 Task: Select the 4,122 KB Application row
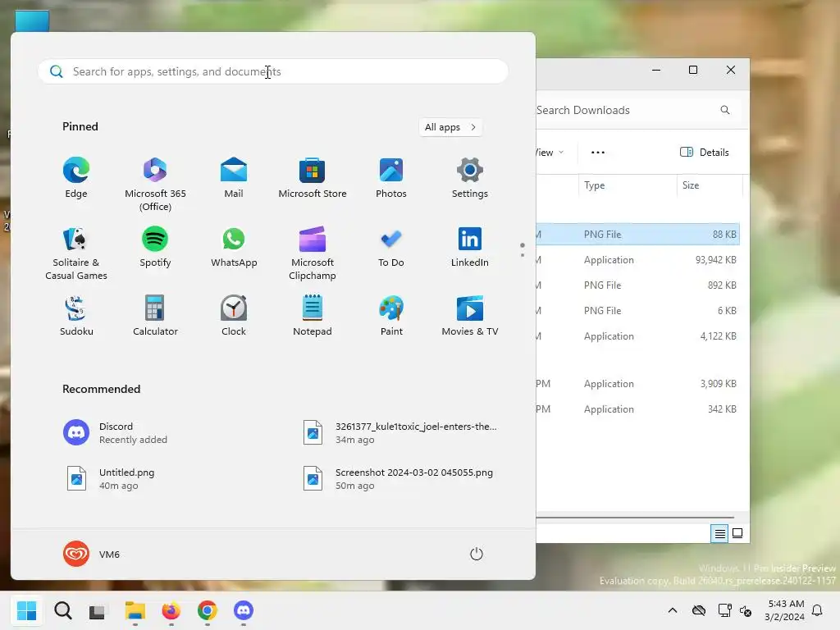(x=637, y=336)
